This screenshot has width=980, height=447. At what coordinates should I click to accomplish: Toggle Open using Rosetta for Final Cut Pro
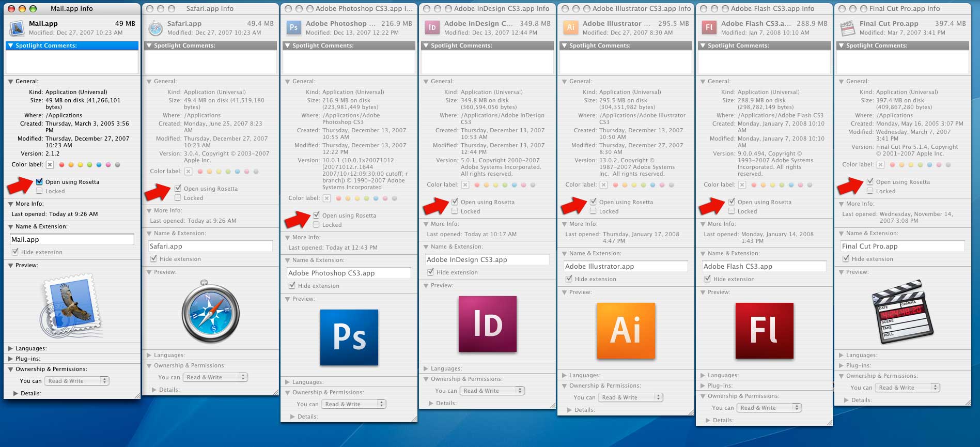click(x=870, y=181)
